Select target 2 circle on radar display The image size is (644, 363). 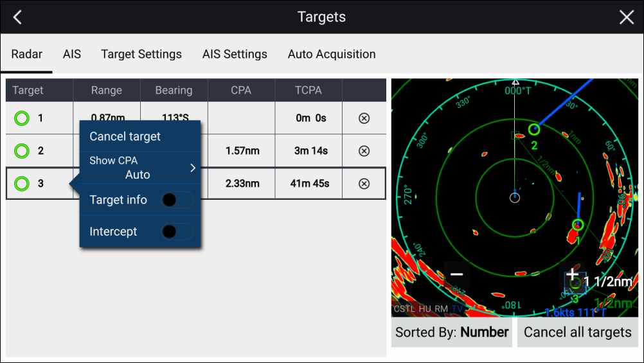[x=533, y=130]
